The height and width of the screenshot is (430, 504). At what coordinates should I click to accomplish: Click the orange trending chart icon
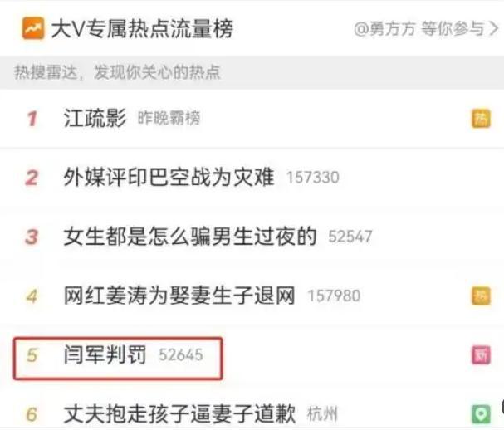33,28
